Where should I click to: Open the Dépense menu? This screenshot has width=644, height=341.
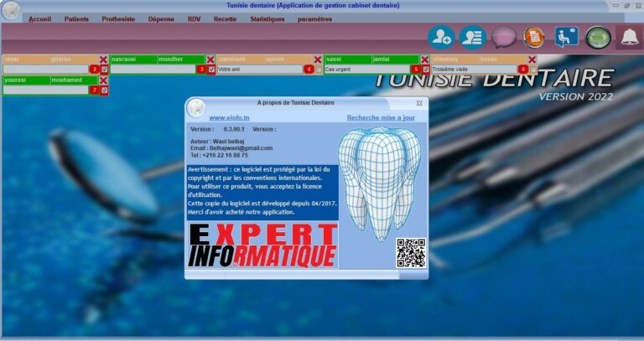click(161, 19)
